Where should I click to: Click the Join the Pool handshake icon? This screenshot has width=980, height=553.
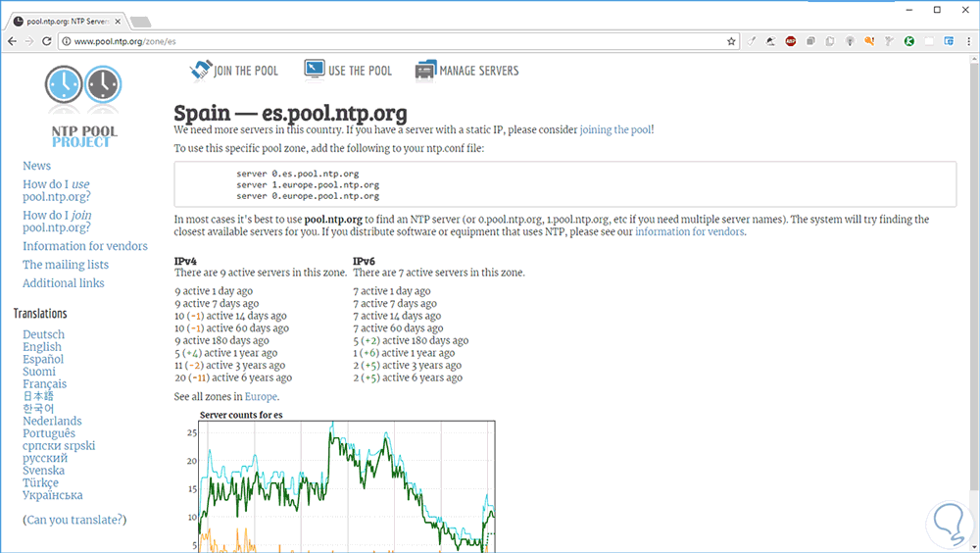201,70
